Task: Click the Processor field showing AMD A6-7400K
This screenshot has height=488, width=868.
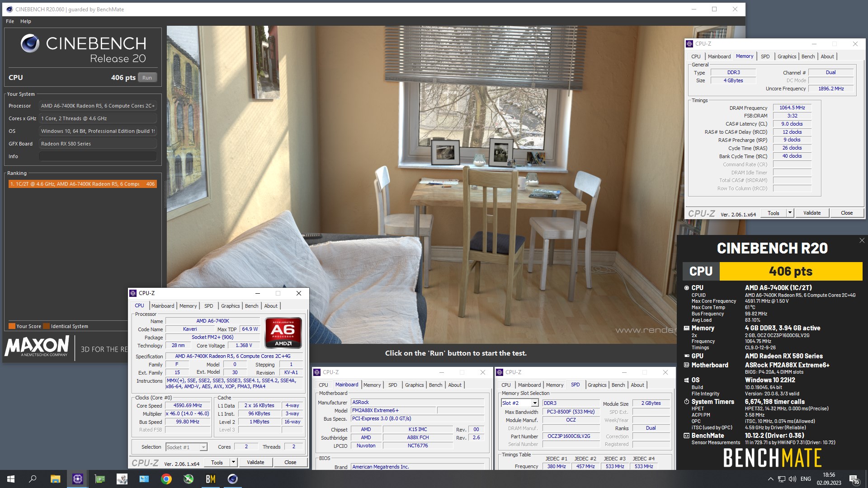Action: 98,106
